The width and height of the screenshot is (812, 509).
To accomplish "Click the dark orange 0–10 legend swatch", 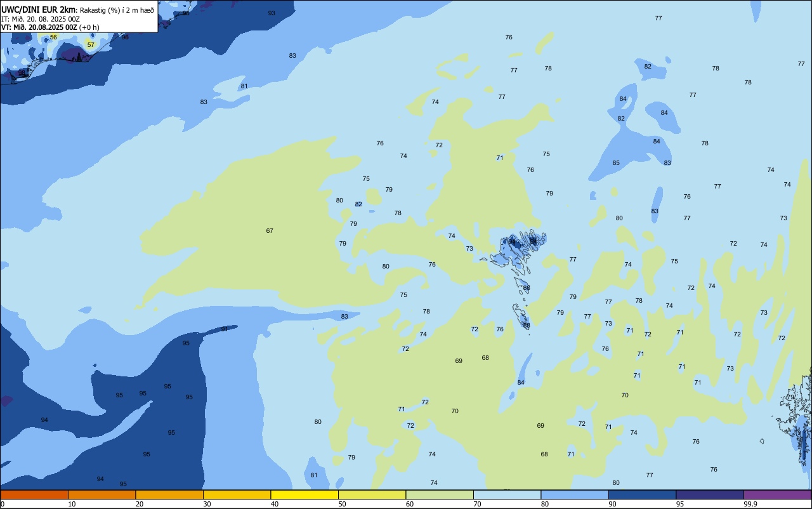I will coord(34,494).
